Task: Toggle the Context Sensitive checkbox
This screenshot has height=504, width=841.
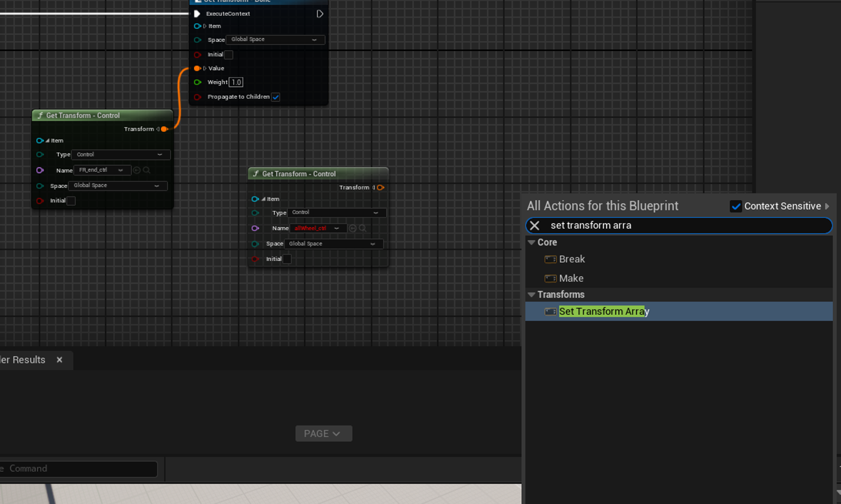Action: point(736,206)
